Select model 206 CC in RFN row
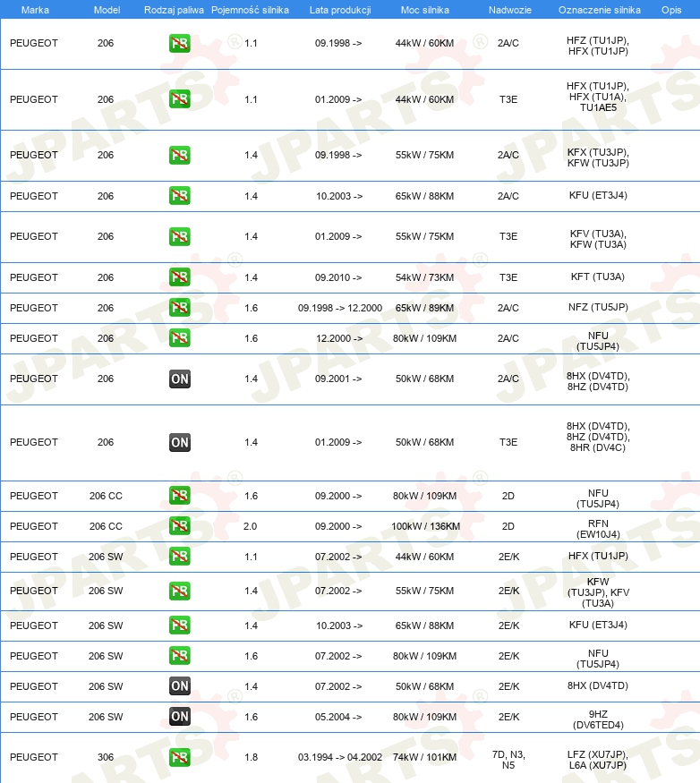Image resolution: width=700 pixels, height=783 pixels. pyautogui.click(x=106, y=526)
